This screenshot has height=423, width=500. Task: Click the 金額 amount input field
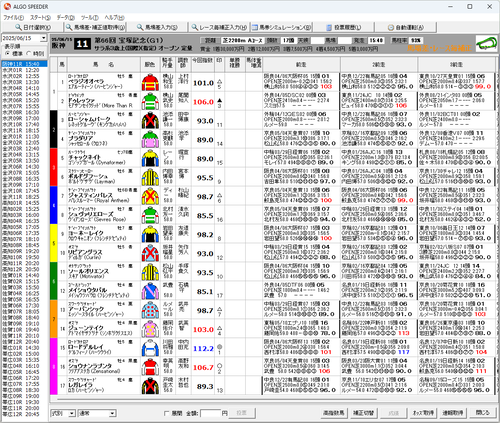coord(210,413)
